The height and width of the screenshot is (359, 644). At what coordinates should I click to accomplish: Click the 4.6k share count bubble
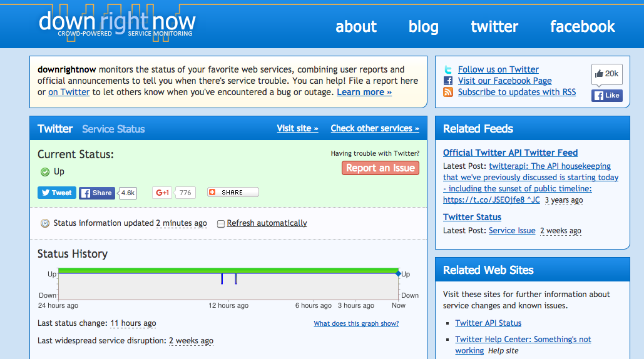128,193
